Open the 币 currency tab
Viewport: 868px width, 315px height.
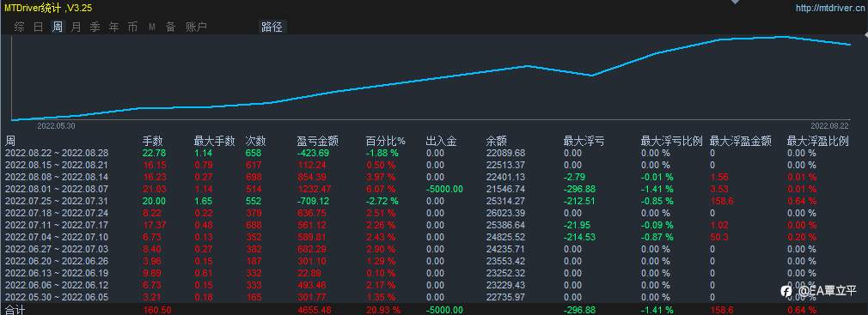click(x=133, y=27)
